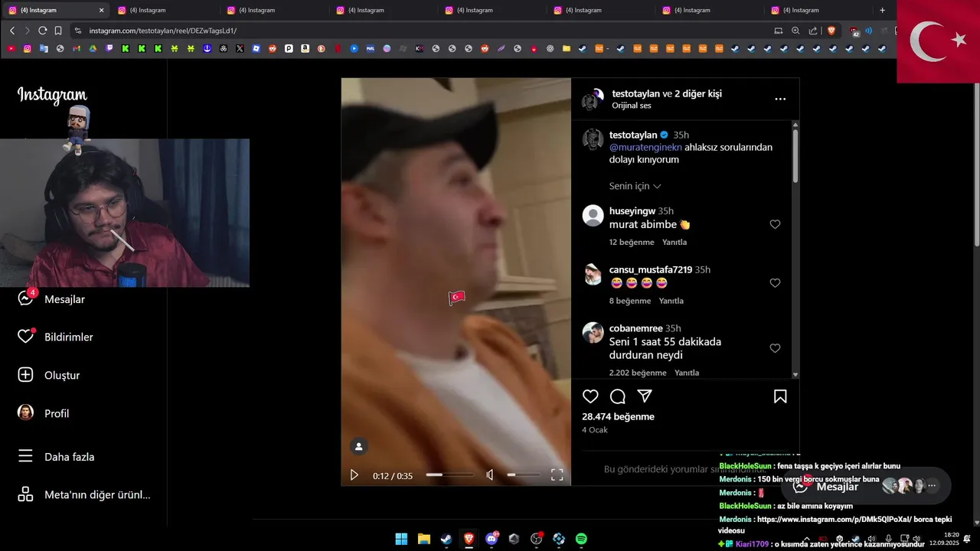980x551 pixels.
Task: Go to Profil in the sidebar
Action: coord(44,413)
